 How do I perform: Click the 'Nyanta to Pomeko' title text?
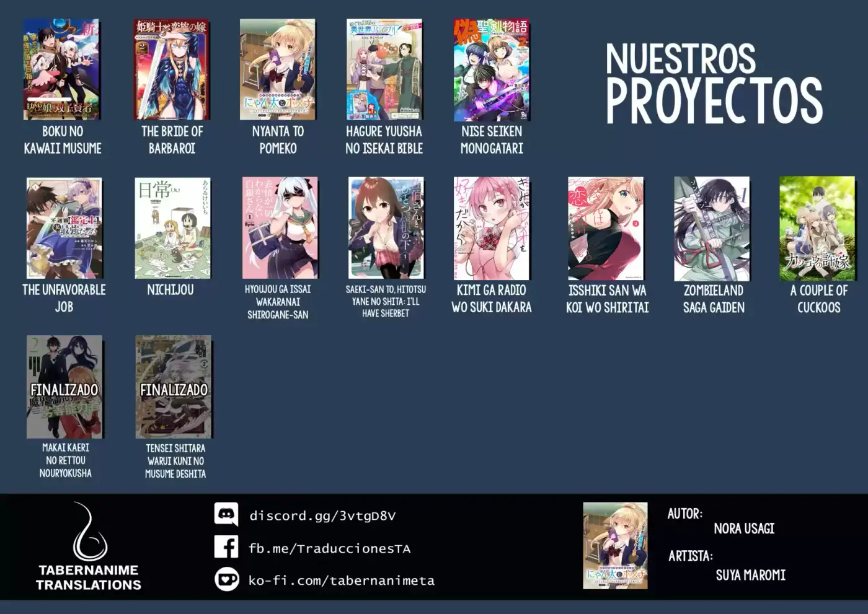click(278, 139)
